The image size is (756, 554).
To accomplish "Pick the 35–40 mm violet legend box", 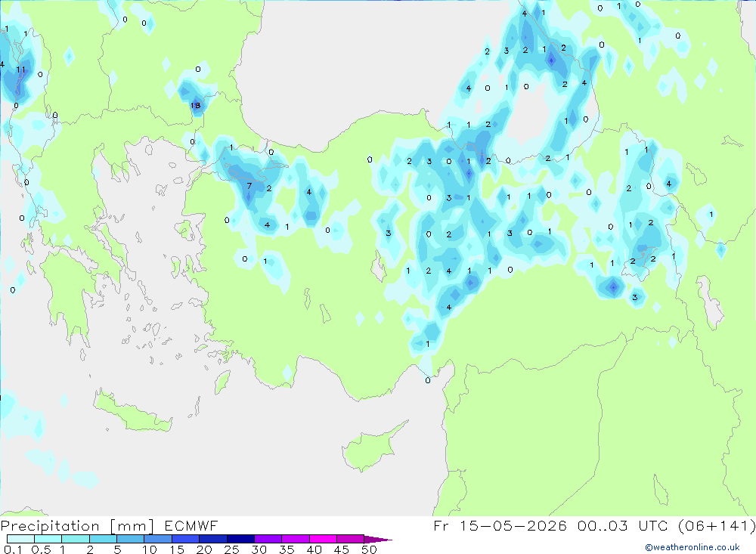I will (295, 539).
